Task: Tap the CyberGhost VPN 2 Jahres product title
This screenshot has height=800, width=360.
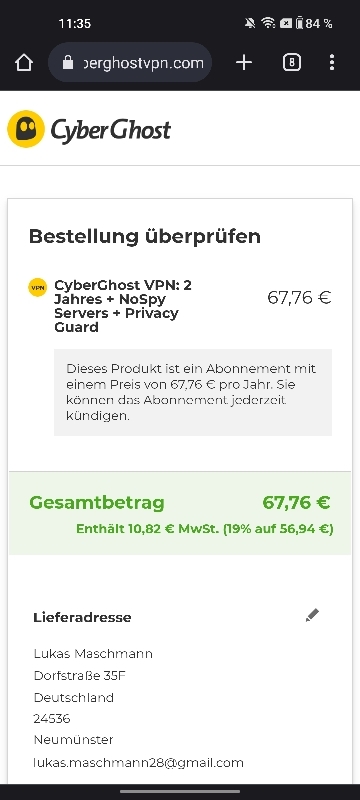Action: tap(123, 306)
